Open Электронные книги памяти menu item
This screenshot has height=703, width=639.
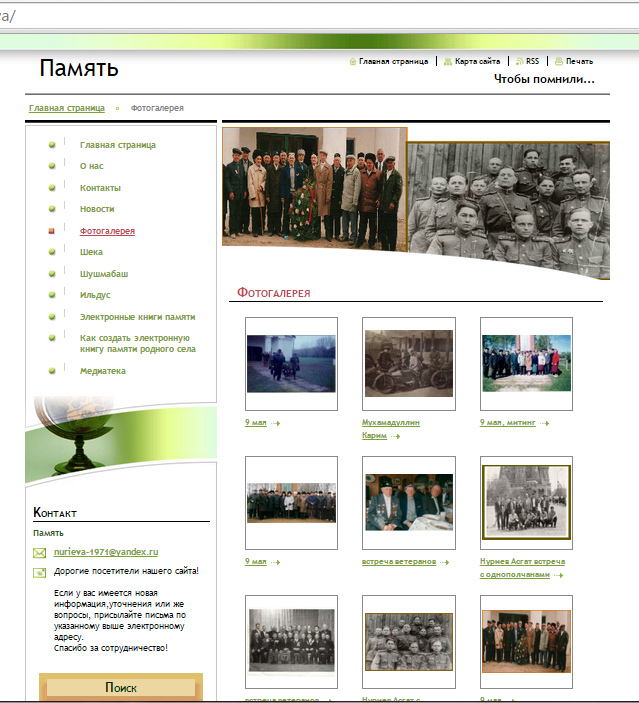[137, 317]
